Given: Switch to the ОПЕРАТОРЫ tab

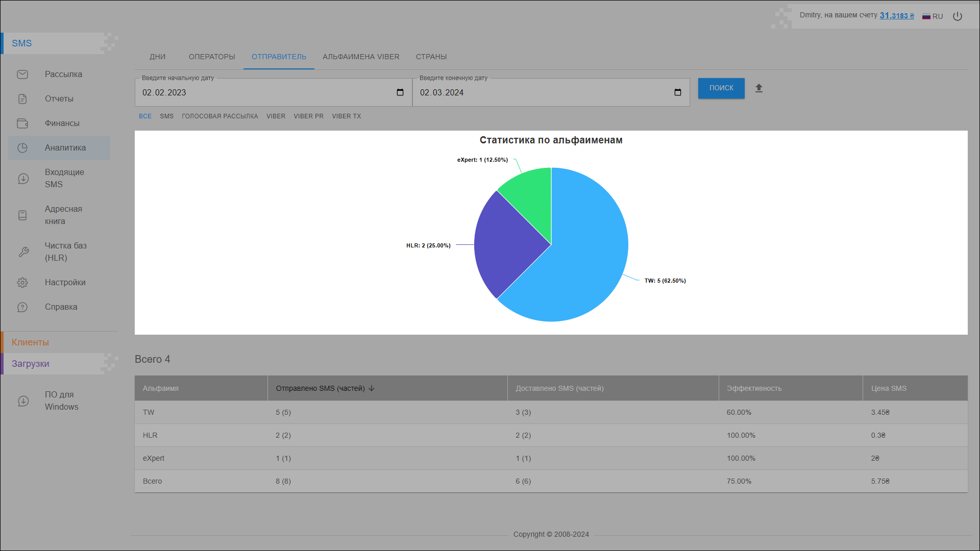Looking at the screenshot, I should (x=212, y=57).
